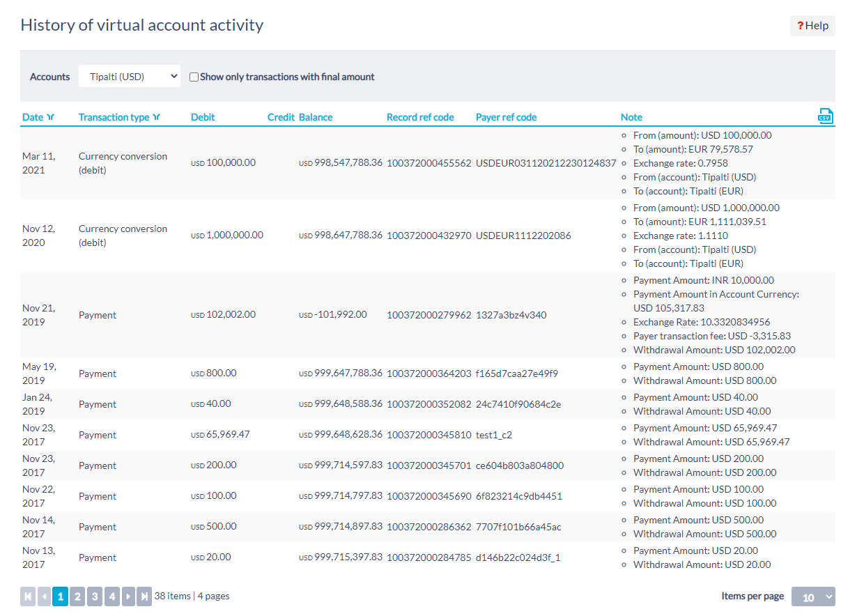
Task: Click the balance USD -101,992.00
Action: pyautogui.click(x=333, y=315)
